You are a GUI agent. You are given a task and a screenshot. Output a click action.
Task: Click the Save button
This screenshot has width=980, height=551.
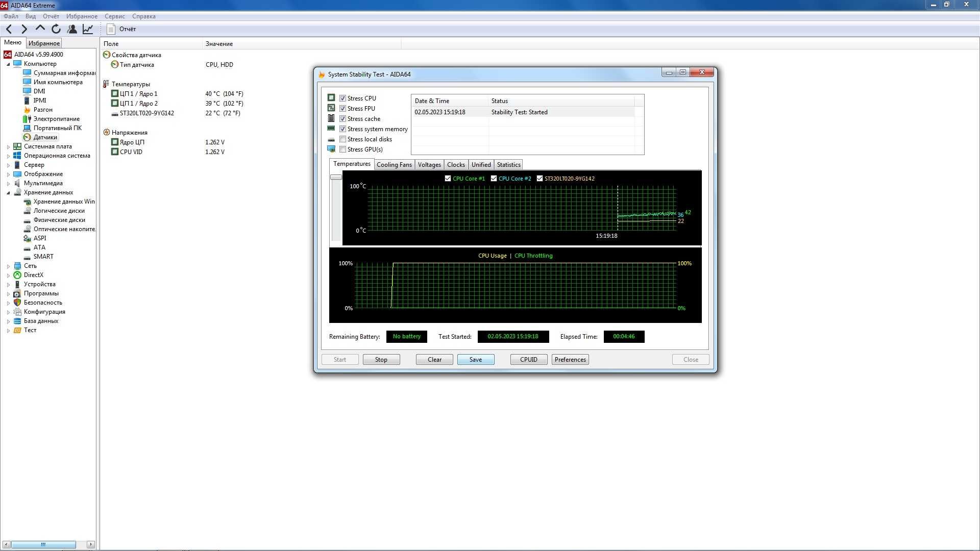pyautogui.click(x=476, y=360)
